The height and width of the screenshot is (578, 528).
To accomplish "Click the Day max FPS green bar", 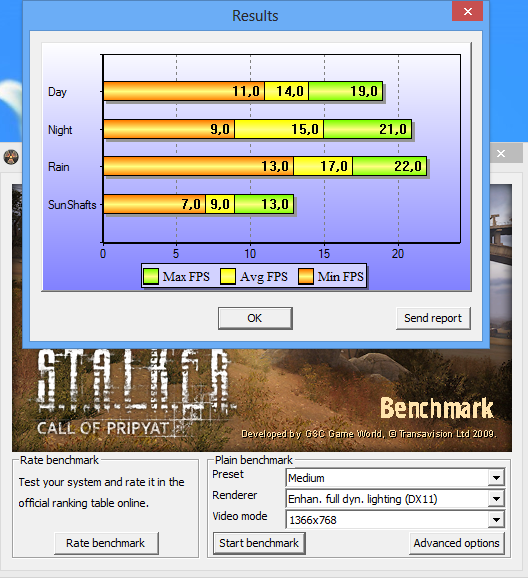I will tap(345, 91).
